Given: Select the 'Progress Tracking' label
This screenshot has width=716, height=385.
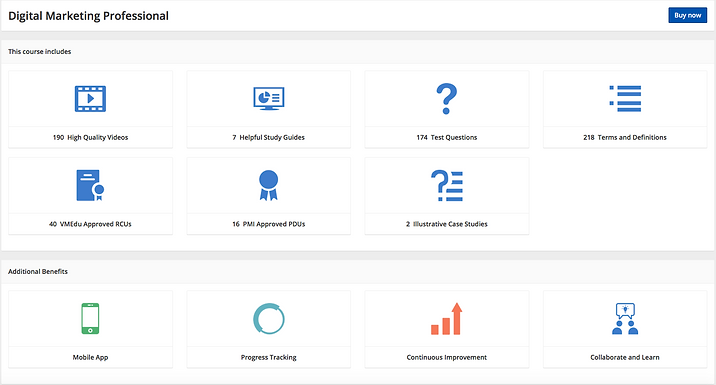Looking at the screenshot, I should coord(268,357).
